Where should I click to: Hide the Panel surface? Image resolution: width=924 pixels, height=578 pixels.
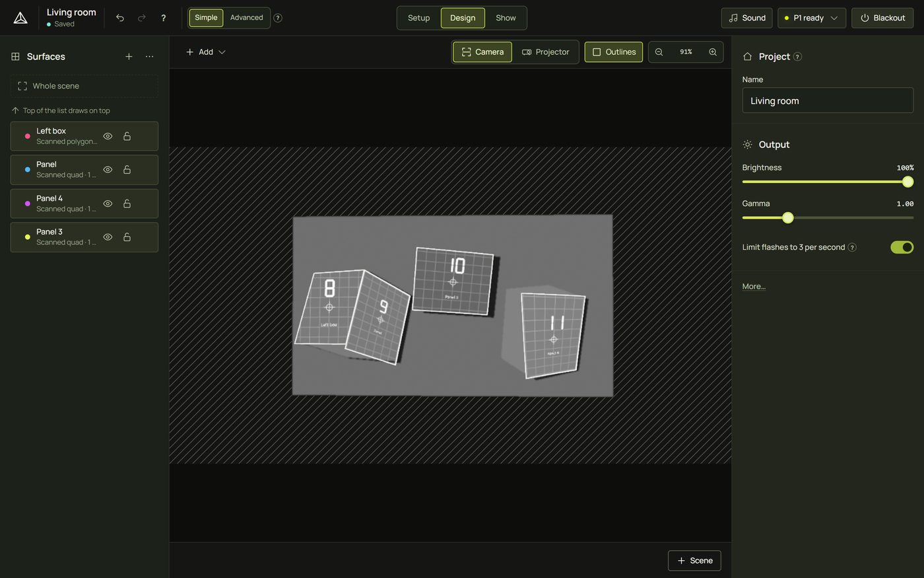click(x=108, y=170)
